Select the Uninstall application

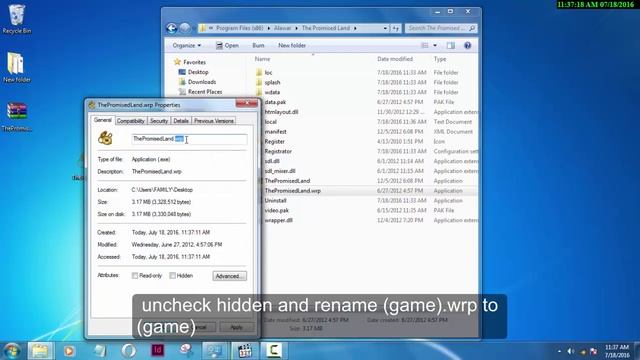pos(275,200)
